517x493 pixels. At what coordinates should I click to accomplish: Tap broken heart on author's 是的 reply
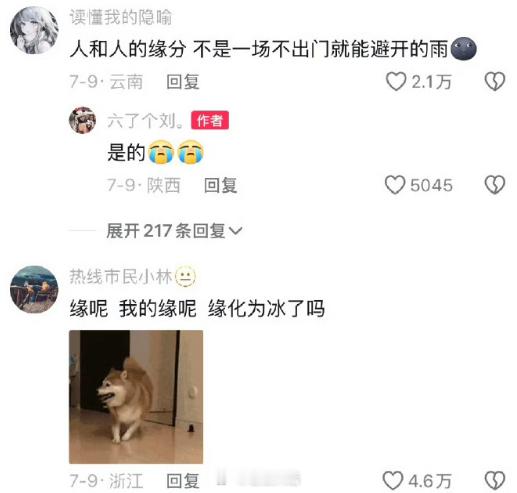pyautogui.click(x=495, y=185)
